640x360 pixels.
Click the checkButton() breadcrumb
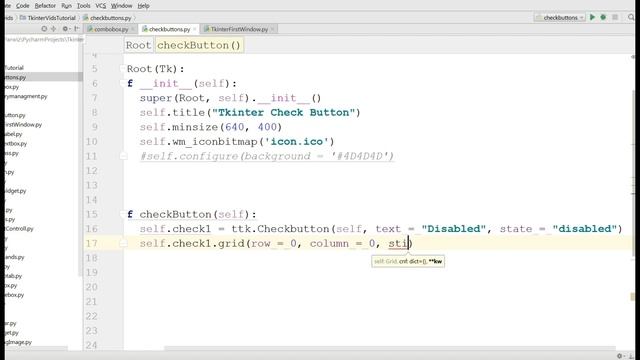pyautogui.click(x=199, y=45)
